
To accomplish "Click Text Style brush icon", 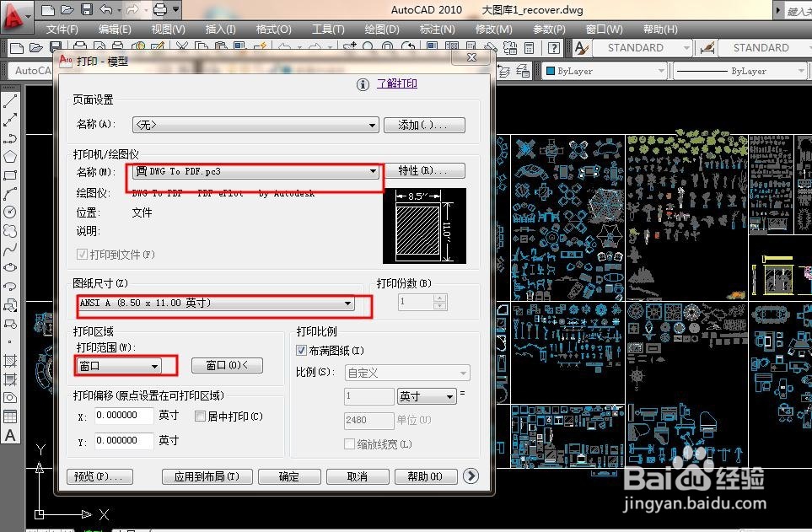I will point(582,48).
